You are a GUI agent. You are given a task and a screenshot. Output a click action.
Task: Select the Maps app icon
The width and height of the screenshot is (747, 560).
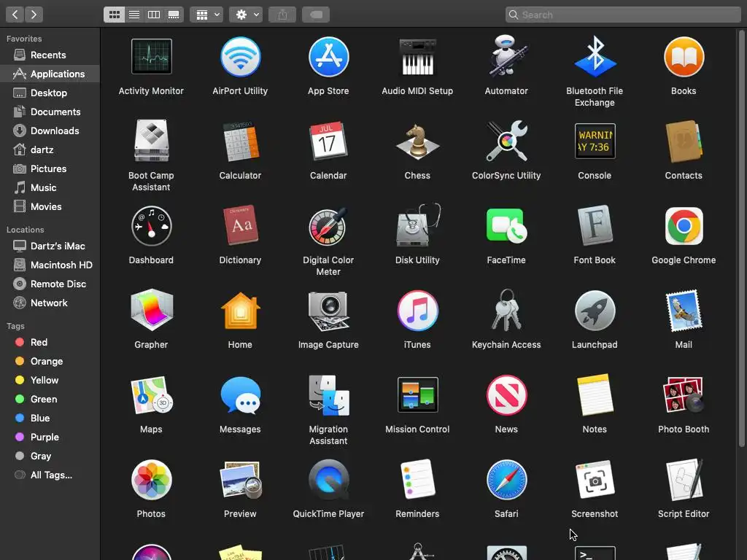point(152,394)
